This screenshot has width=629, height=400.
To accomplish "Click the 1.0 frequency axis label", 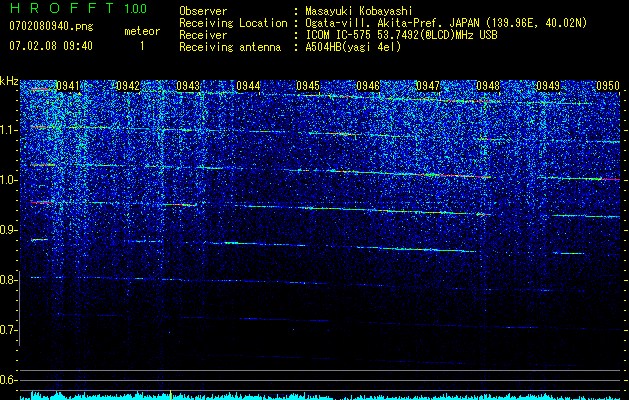I will point(9,180).
